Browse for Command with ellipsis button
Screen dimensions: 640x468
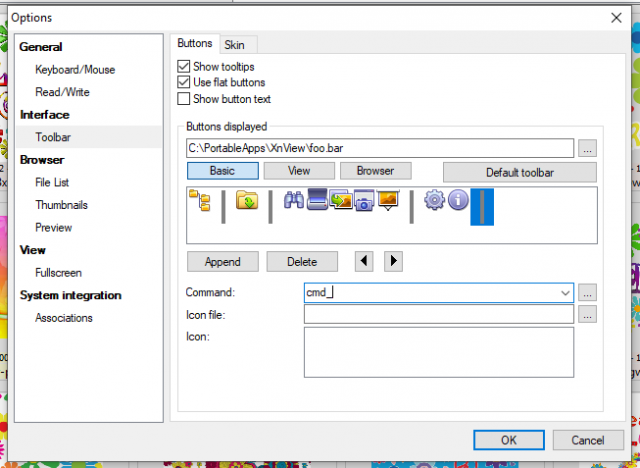click(x=587, y=293)
